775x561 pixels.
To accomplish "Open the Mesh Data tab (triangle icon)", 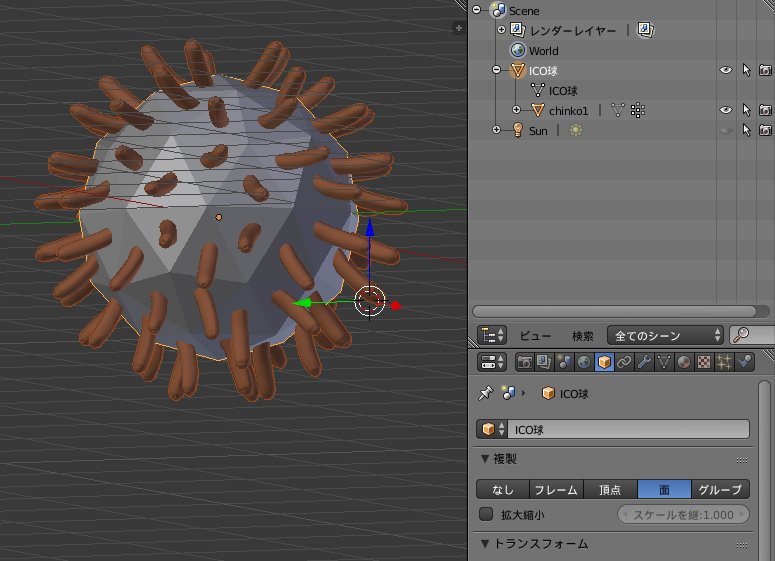I will [x=664, y=362].
